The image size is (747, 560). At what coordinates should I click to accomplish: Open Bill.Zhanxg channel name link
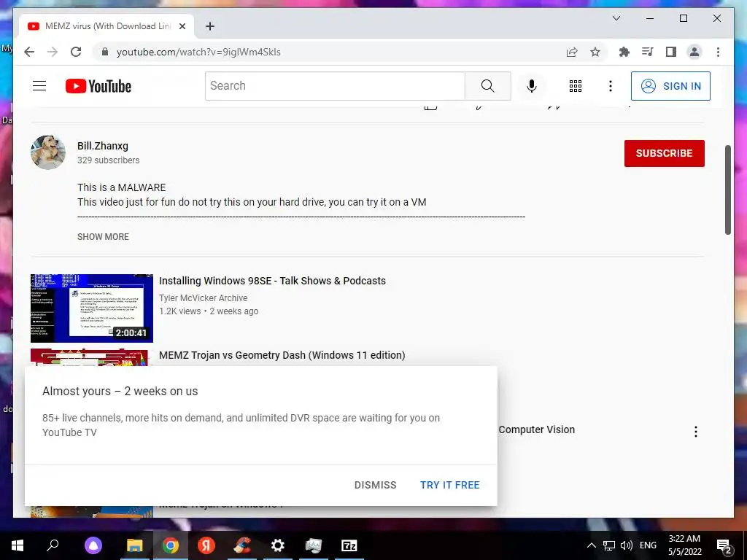[x=103, y=146]
